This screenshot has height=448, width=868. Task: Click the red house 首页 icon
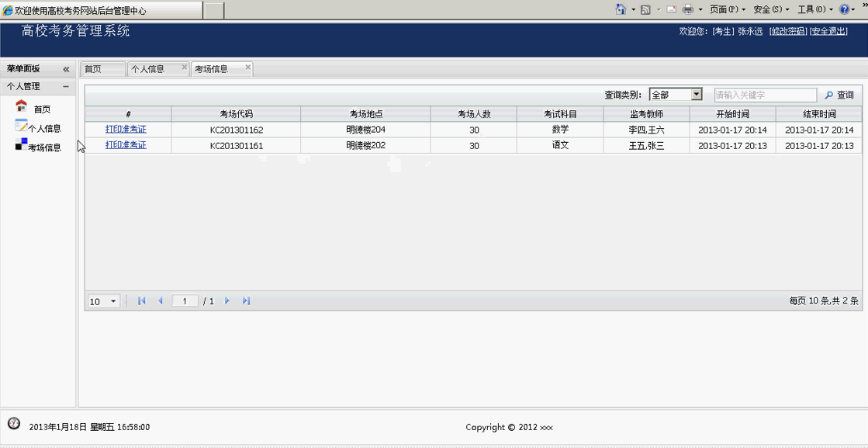click(21, 105)
